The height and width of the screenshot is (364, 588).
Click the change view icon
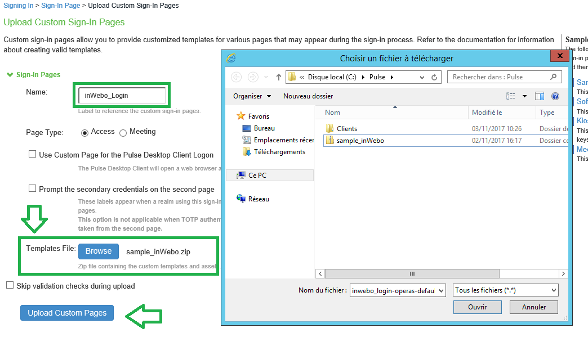pos(511,96)
